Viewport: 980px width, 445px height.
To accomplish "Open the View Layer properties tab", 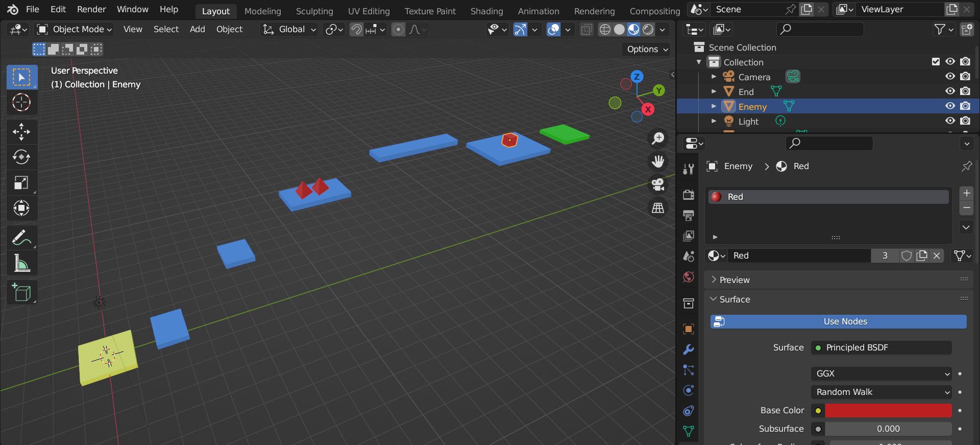I will point(689,236).
